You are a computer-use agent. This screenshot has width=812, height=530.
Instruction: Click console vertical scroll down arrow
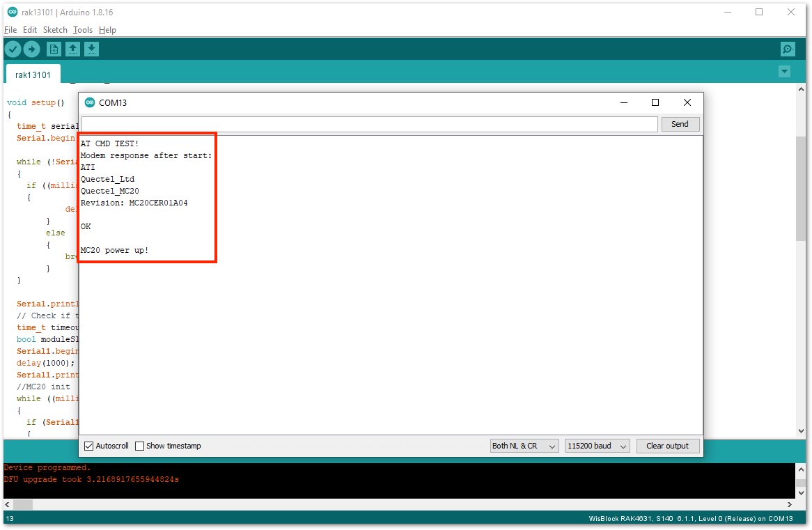coord(801,493)
